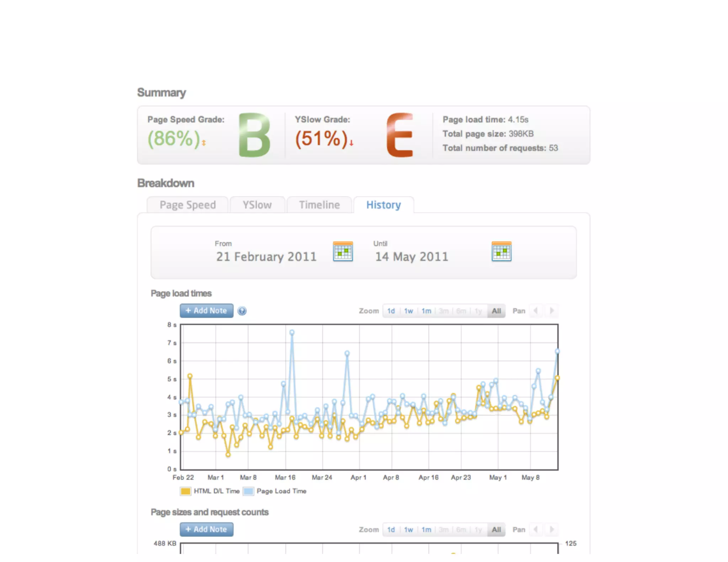Zoom page load chart to 1d
728x562 pixels.
(391, 311)
